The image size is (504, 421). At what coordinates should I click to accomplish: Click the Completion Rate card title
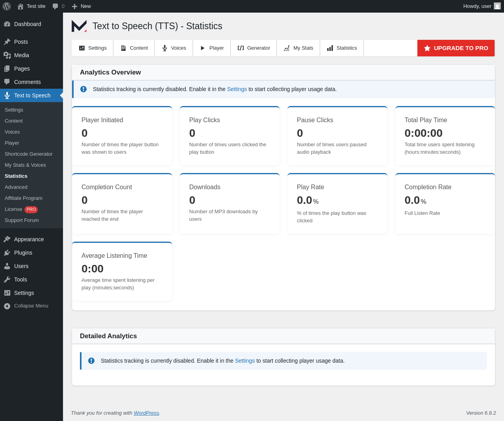428,187
